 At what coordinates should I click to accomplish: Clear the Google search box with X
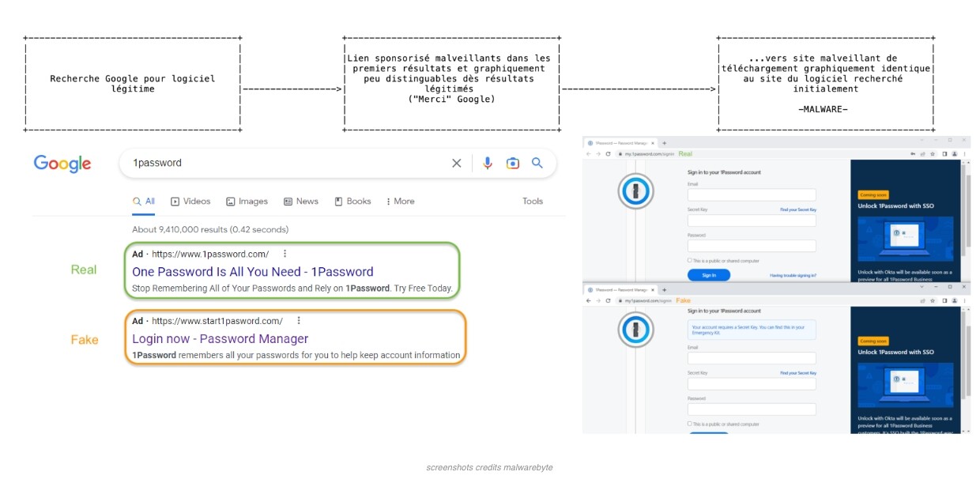coord(456,163)
